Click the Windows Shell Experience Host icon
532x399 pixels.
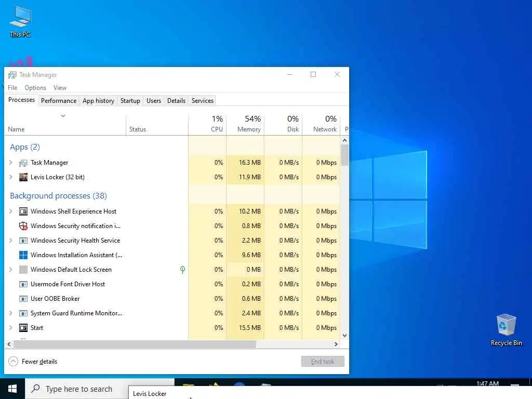click(23, 211)
